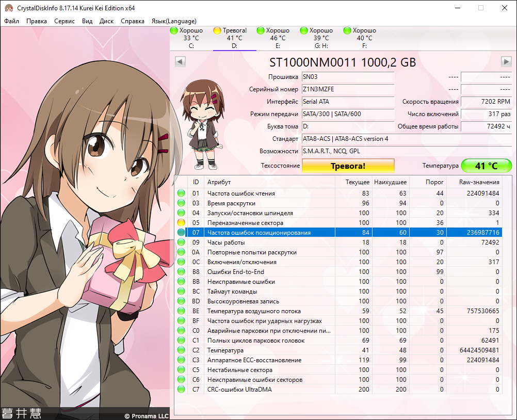Click the green status icon for attribute 03
517x420 pixels.
click(x=181, y=203)
